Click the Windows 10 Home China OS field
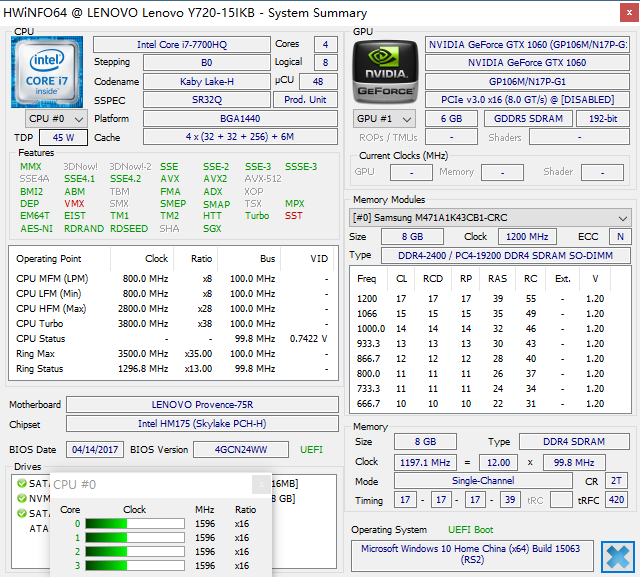640x577 pixels. tap(473, 555)
